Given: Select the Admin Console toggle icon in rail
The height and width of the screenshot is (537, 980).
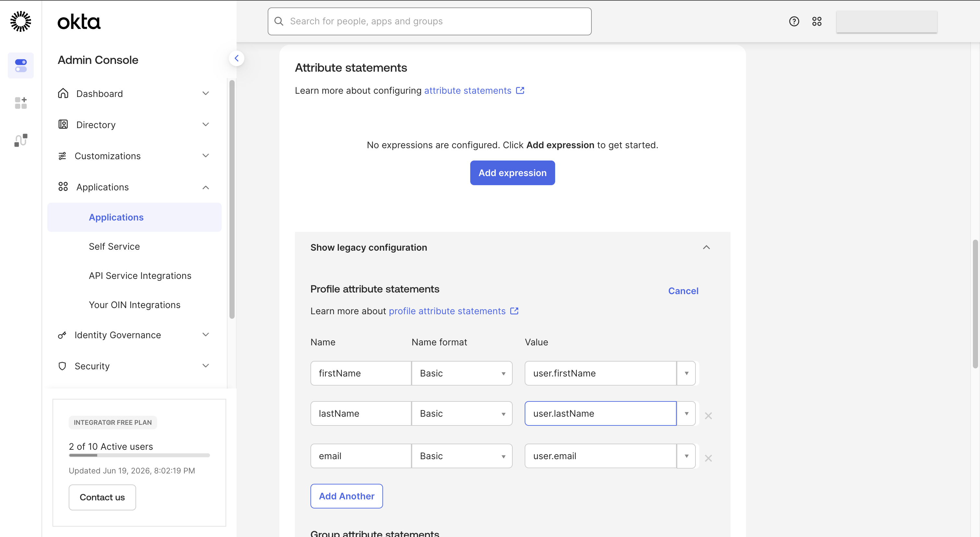Looking at the screenshot, I should tap(20, 66).
